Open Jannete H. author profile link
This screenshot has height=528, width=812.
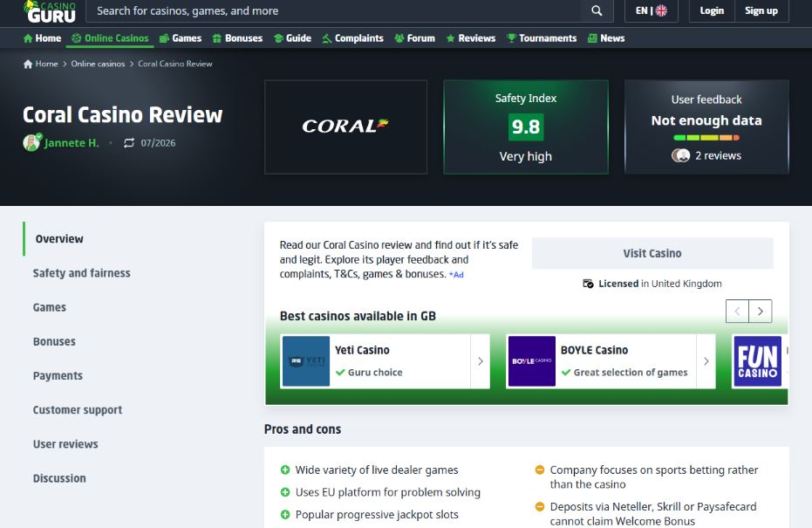click(72, 143)
